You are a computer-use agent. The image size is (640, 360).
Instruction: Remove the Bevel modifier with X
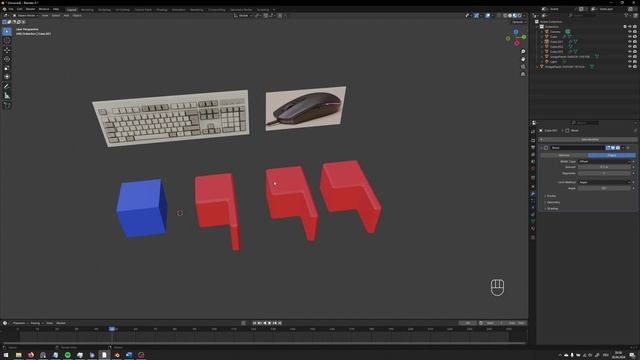tap(629, 148)
